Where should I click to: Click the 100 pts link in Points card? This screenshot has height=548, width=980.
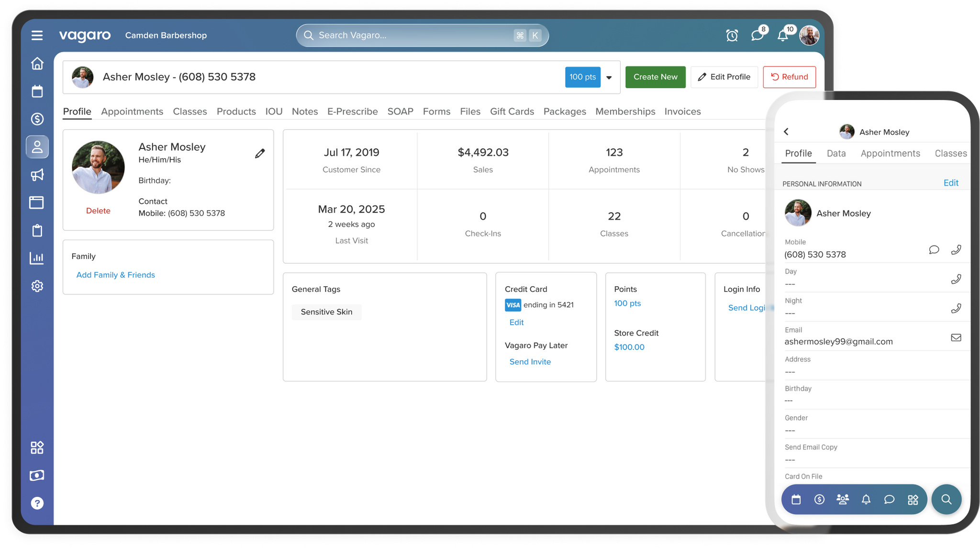(x=627, y=303)
